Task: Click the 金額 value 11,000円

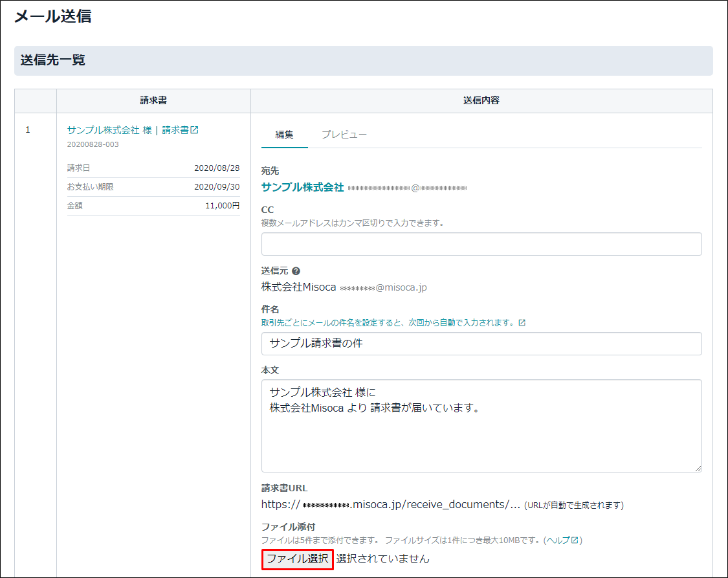Action: [x=222, y=206]
